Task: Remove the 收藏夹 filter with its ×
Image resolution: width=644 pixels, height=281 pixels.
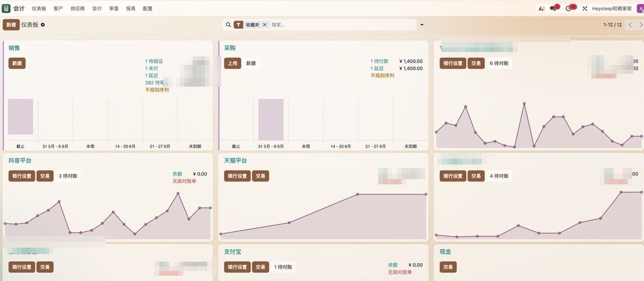Action: (265, 25)
